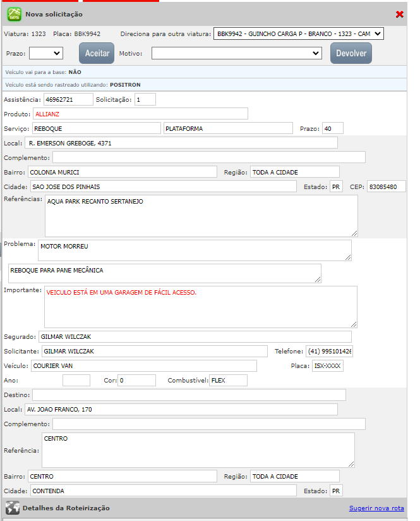Click the green GPS icon in header

coord(14,14)
